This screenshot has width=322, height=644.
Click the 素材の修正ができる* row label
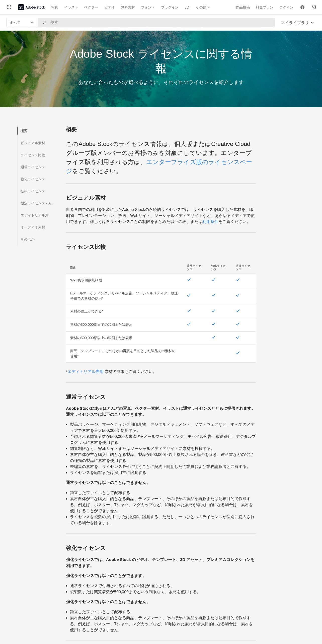coord(87,311)
